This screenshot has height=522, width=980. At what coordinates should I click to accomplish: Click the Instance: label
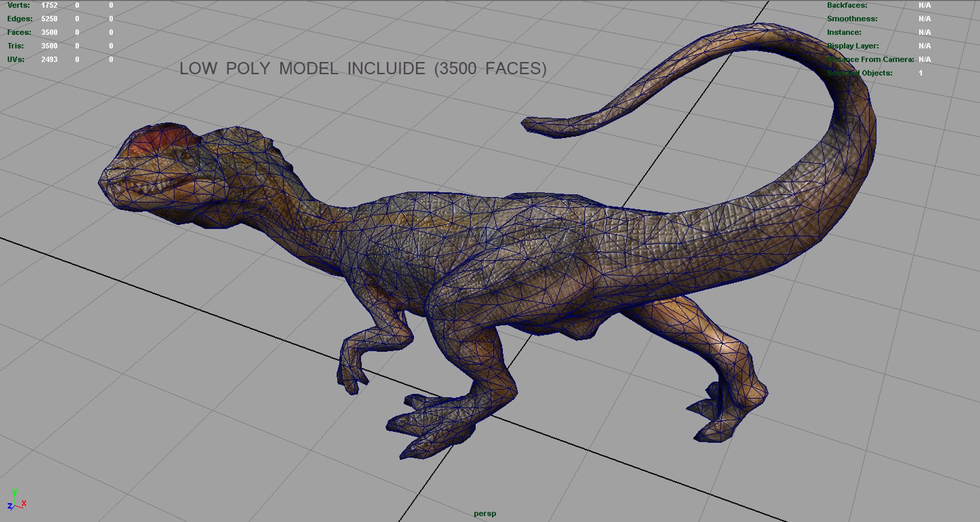pyautogui.click(x=844, y=32)
